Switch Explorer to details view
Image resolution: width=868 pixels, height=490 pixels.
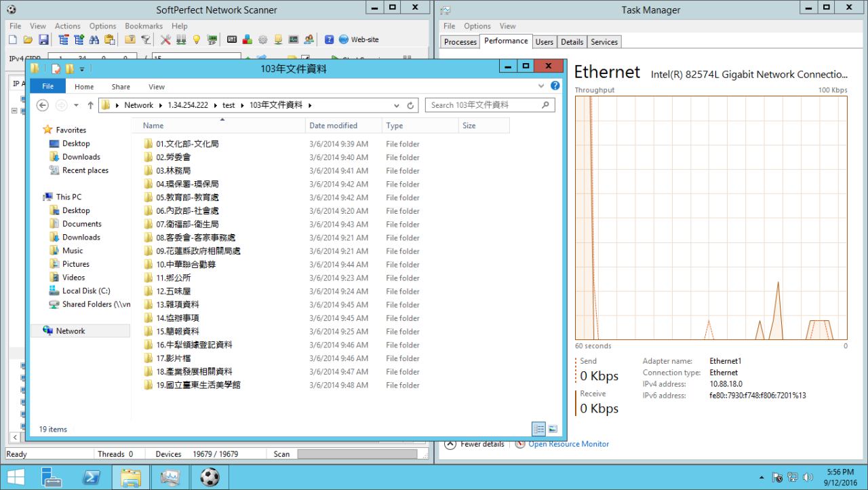[539, 429]
